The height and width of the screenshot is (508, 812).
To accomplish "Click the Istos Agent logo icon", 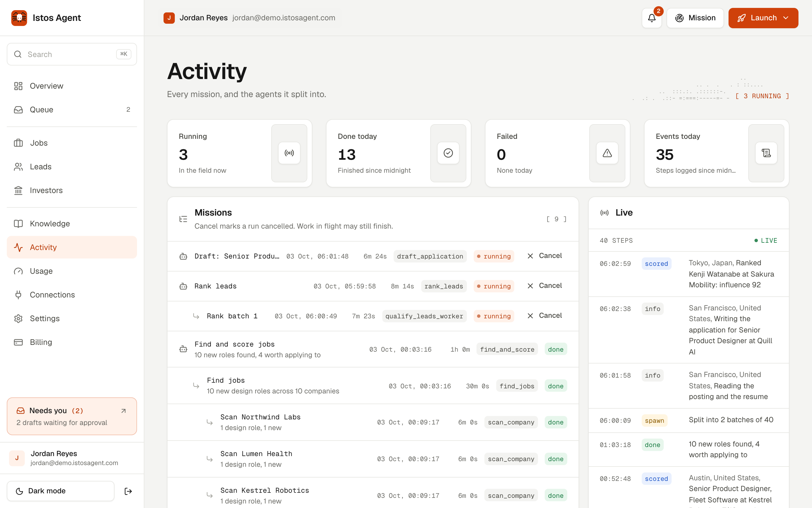I will 19,18.
